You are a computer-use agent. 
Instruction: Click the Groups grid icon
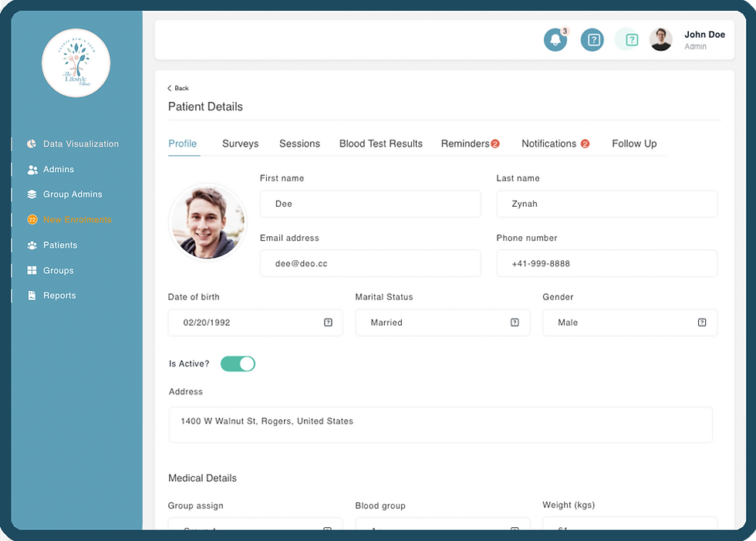[32, 270]
